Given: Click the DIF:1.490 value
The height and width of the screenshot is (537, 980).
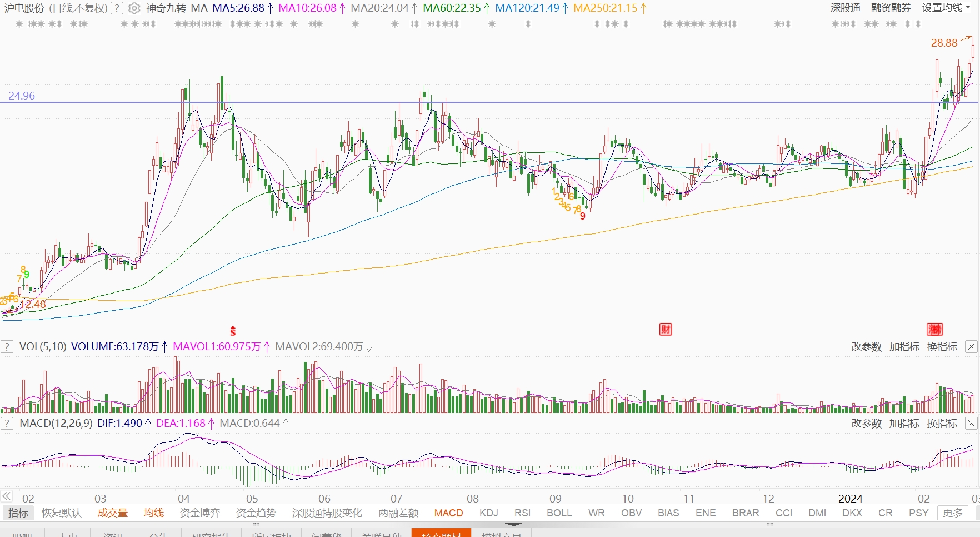Looking at the screenshot, I should (x=119, y=424).
